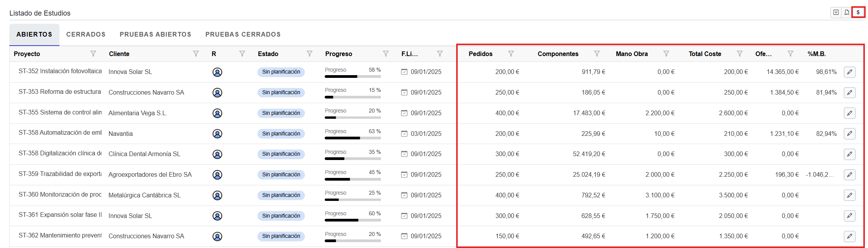Switch to the CERRADOS tab

[86, 35]
